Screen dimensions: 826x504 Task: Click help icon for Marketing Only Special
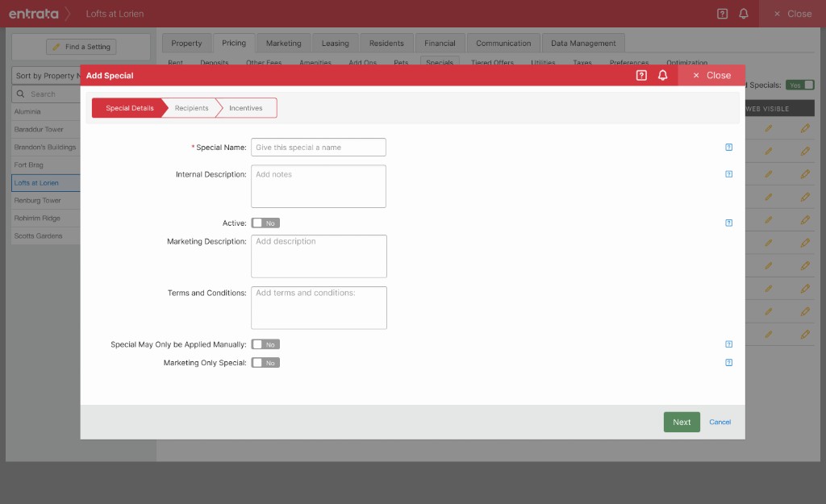pyautogui.click(x=728, y=363)
